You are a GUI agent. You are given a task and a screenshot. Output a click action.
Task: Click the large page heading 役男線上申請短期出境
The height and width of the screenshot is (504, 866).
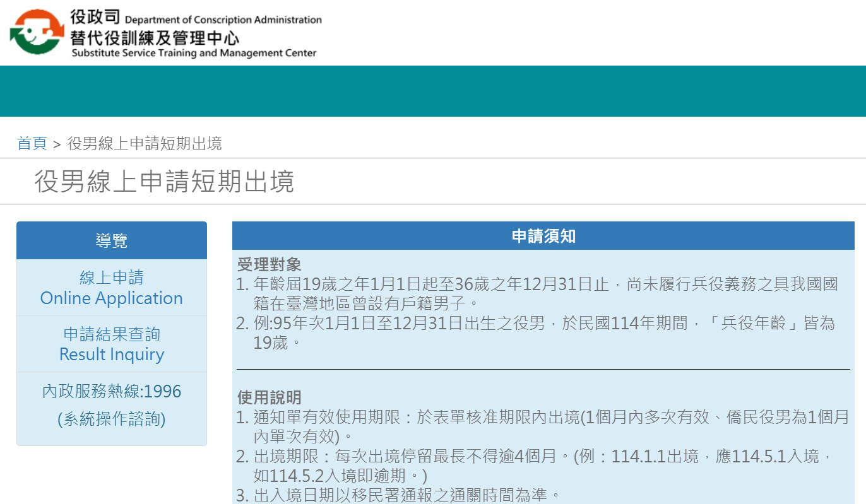164,182
